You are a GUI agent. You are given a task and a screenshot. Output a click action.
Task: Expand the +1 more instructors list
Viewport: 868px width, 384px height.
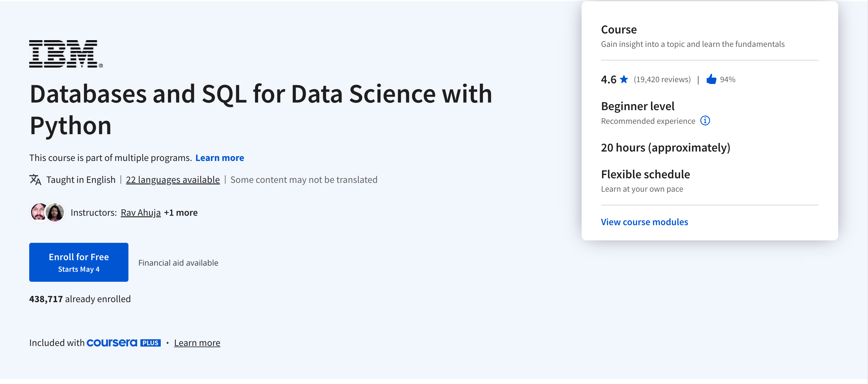pos(181,213)
